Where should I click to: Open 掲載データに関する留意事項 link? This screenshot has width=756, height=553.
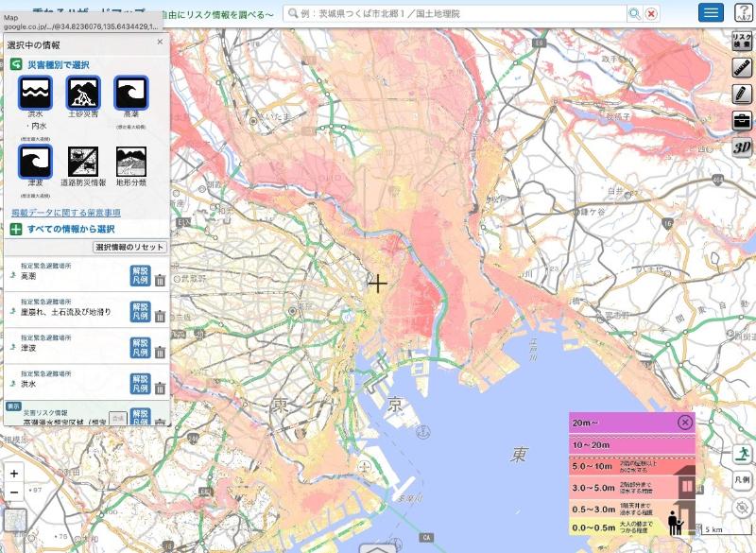65,214
